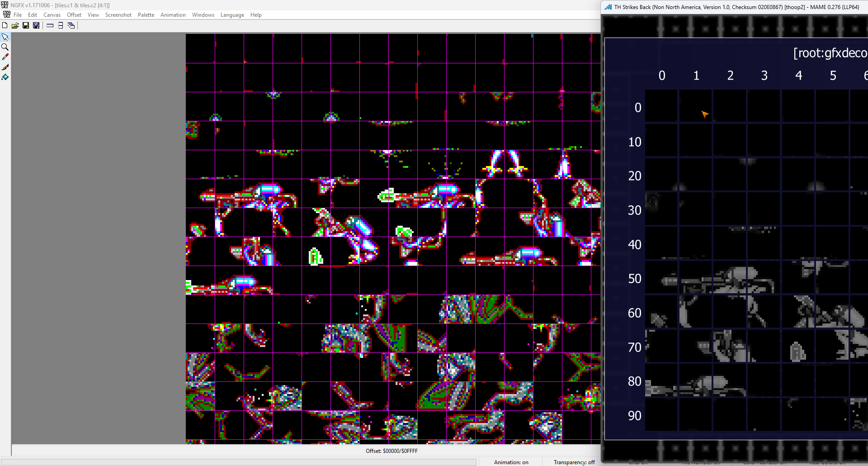
Task: Open a file with the folder icon
Action: pos(15,25)
